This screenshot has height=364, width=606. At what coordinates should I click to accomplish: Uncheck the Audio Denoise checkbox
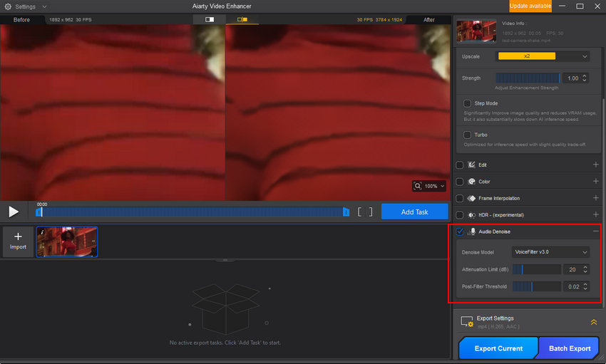[x=460, y=232]
